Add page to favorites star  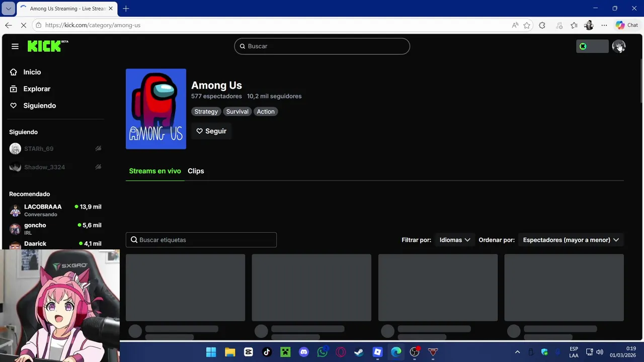click(527, 25)
